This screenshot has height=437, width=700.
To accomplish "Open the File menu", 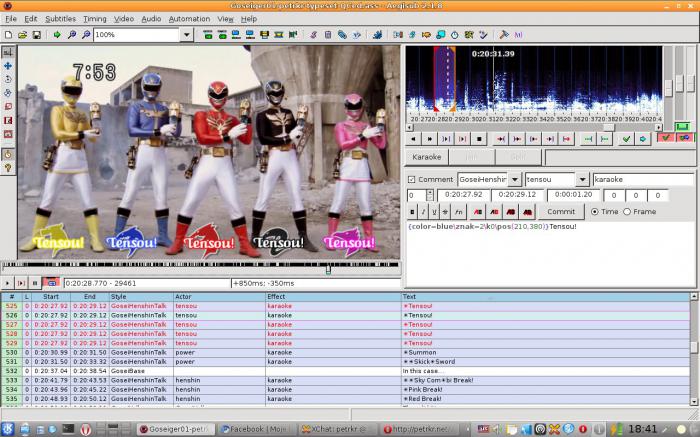I will point(11,19).
